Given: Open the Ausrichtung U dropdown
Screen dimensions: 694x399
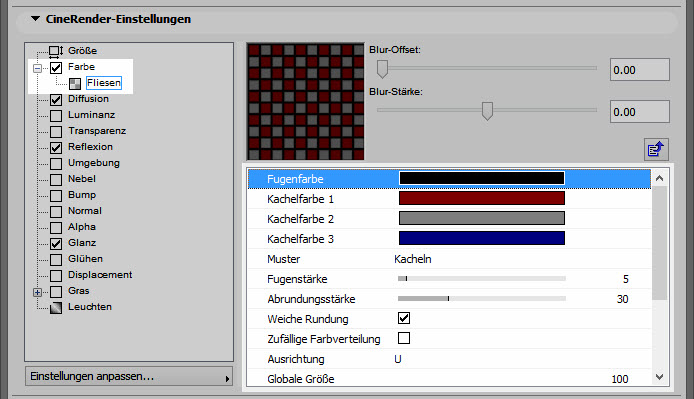Looking at the screenshot, I should [397, 359].
